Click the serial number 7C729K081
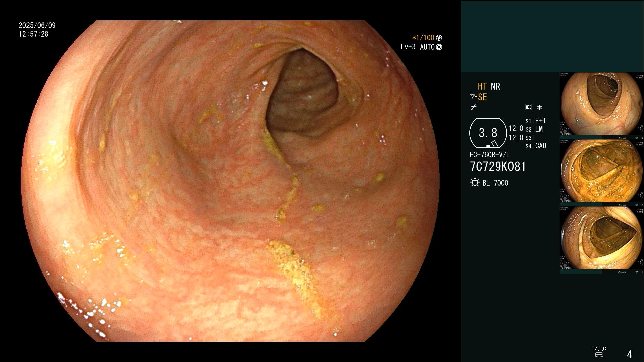644x362 pixels. (x=498, y=167)
